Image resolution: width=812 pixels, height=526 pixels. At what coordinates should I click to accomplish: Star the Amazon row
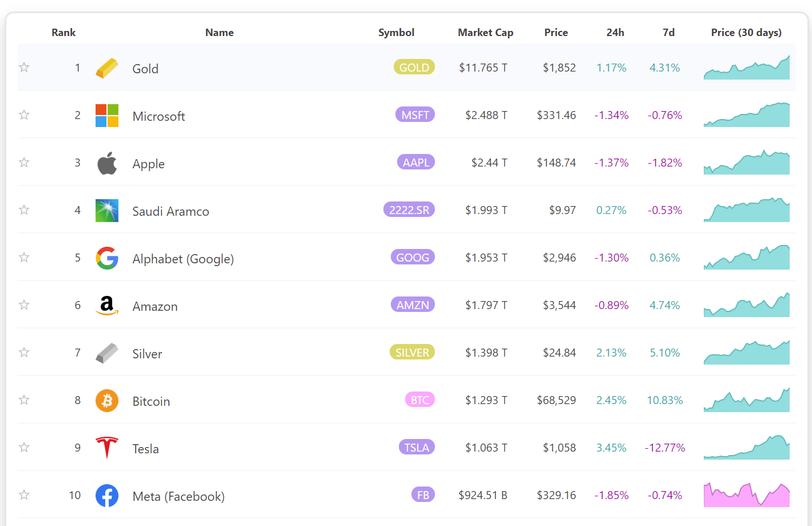coord(24,305)
